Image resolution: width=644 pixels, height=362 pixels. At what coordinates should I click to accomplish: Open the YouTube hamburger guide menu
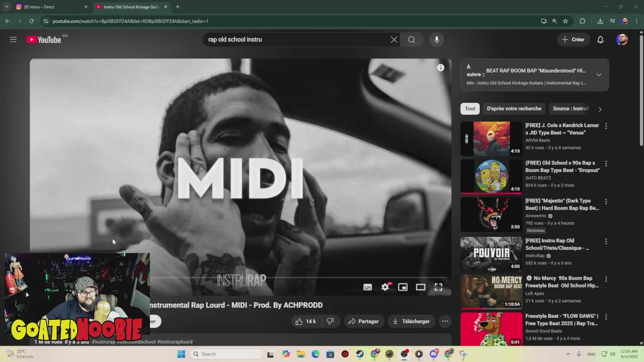coord(13,40)
